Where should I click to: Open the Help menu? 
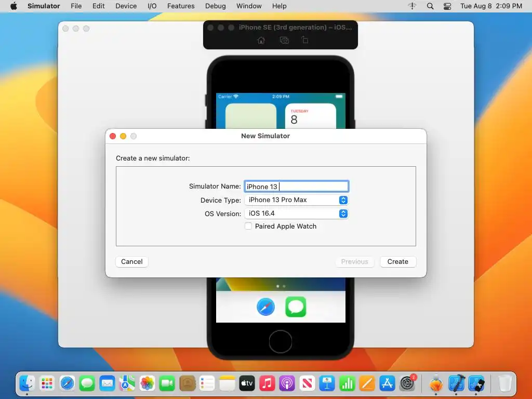click(x=279, y=6)
